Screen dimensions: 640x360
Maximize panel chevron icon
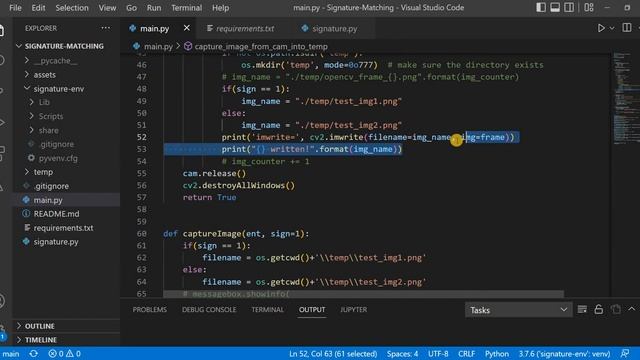click(631, 309)
